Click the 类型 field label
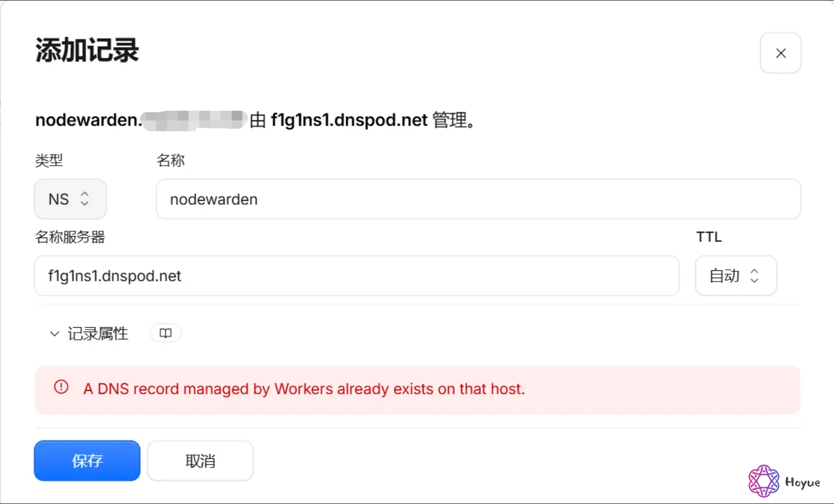Viewport: 834px width, 504px height. tap(49, 160)
